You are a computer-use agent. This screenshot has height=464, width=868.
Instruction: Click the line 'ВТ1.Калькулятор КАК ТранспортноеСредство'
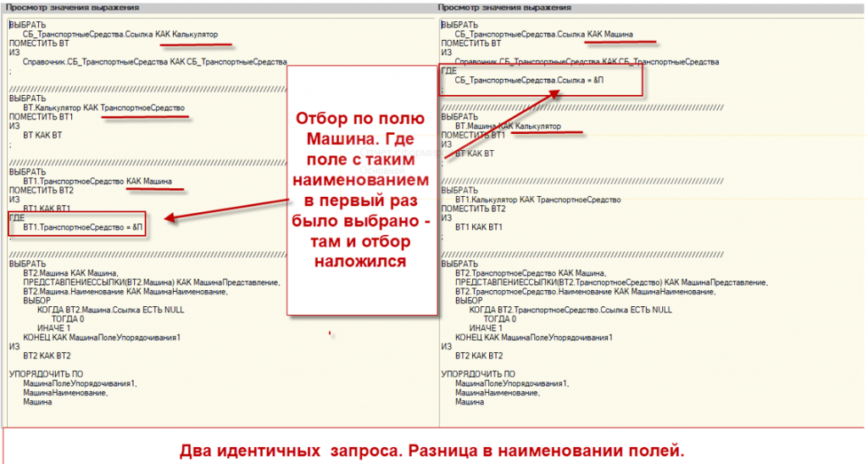point(537,200)
